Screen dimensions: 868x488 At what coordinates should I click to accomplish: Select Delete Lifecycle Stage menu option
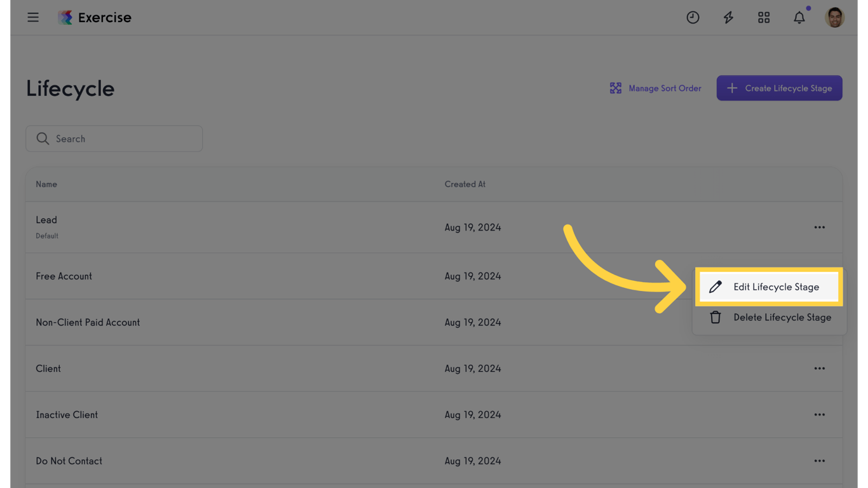coord(770,318)
